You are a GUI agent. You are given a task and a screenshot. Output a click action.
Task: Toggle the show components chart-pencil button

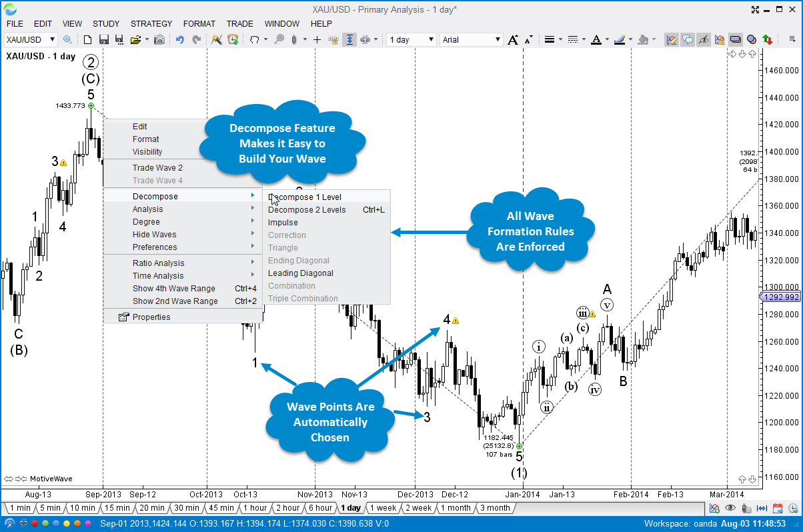pyautogui.click(x=672, y=40)
